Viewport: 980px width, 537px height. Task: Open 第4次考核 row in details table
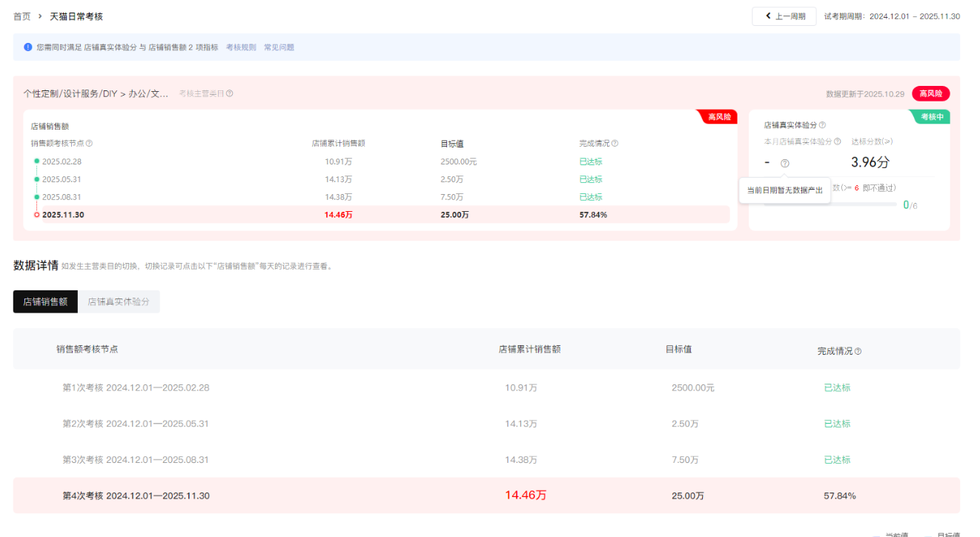136,496
